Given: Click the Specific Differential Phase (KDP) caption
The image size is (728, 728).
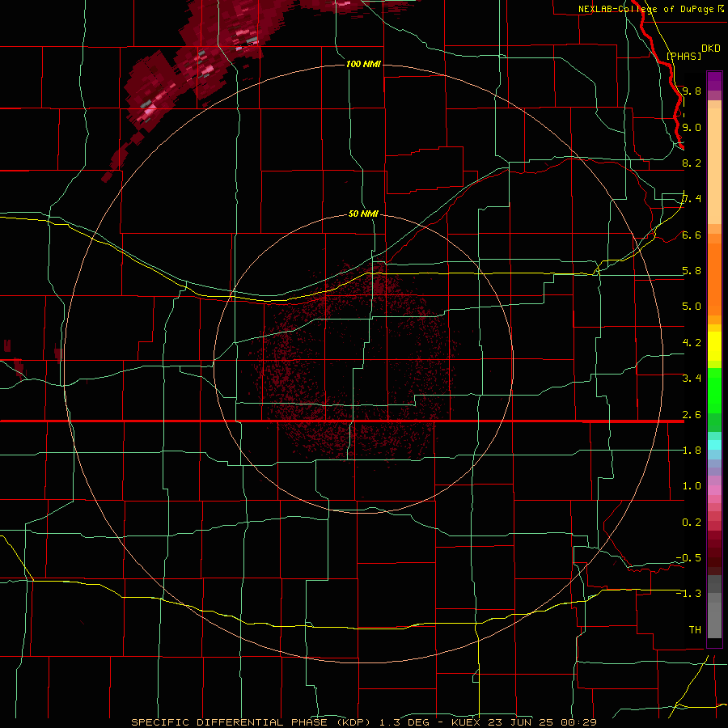Looking at the screenshot, I should click(253, 722).
